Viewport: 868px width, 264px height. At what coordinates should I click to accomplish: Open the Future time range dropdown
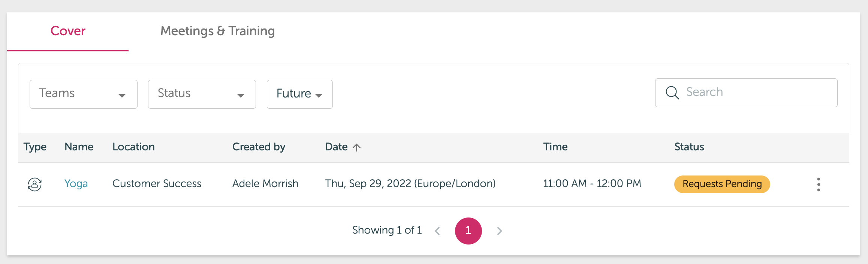(300, 94)
